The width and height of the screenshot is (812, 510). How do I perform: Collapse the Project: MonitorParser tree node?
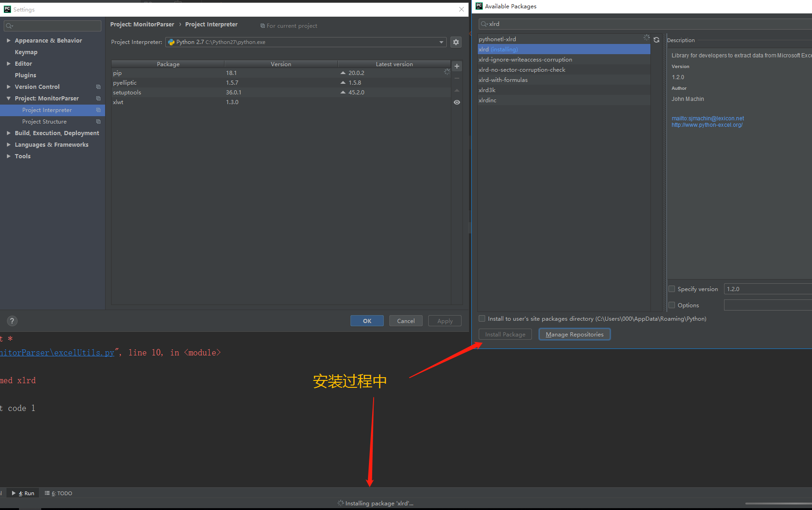click(8, 98)
